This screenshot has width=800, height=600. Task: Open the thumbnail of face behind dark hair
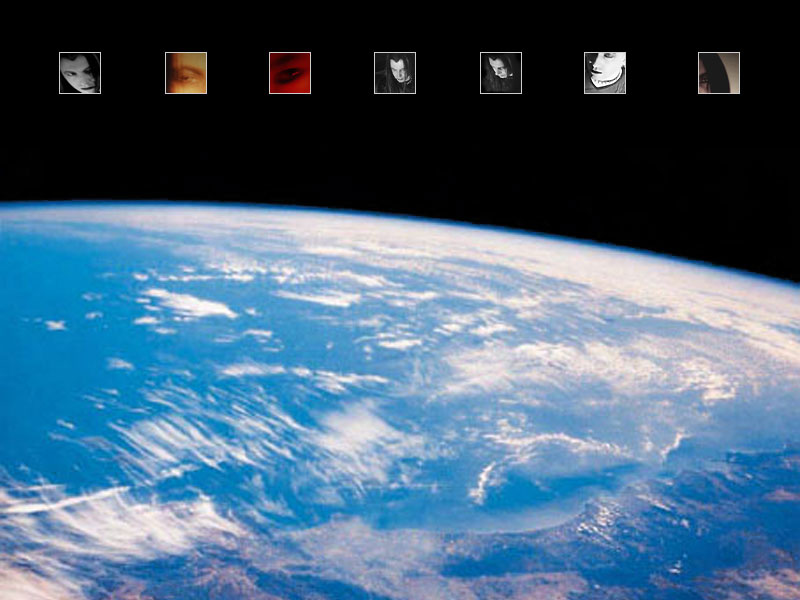click(x=719, y=73)
